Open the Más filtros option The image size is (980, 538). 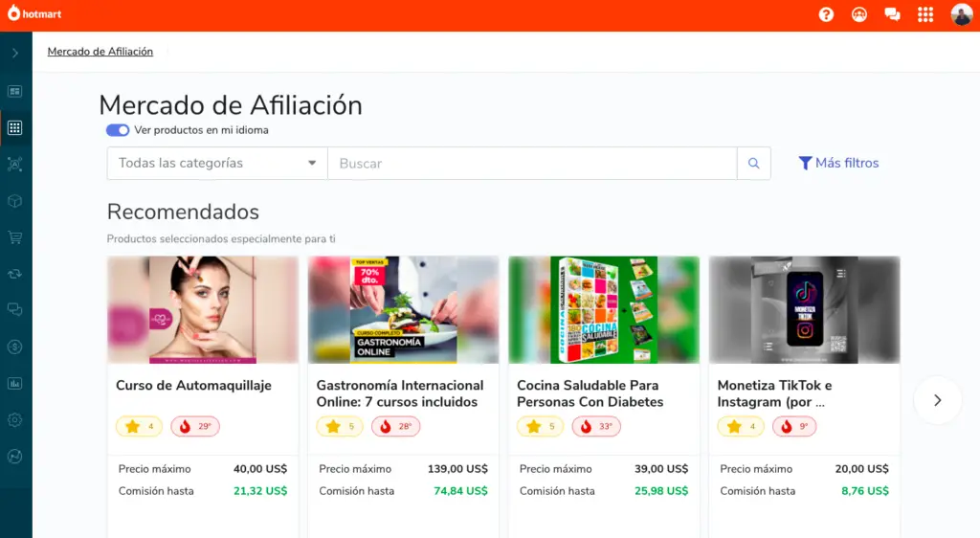pos(838,163)
